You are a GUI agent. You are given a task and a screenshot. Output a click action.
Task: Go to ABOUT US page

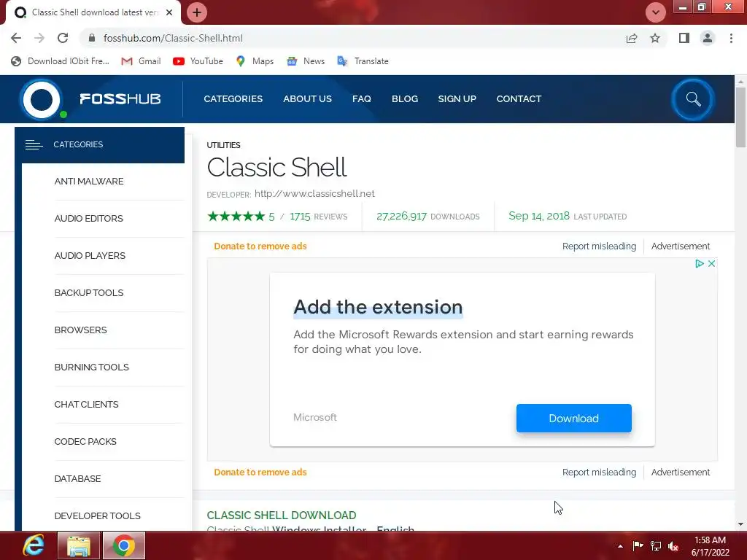[307, 99]
